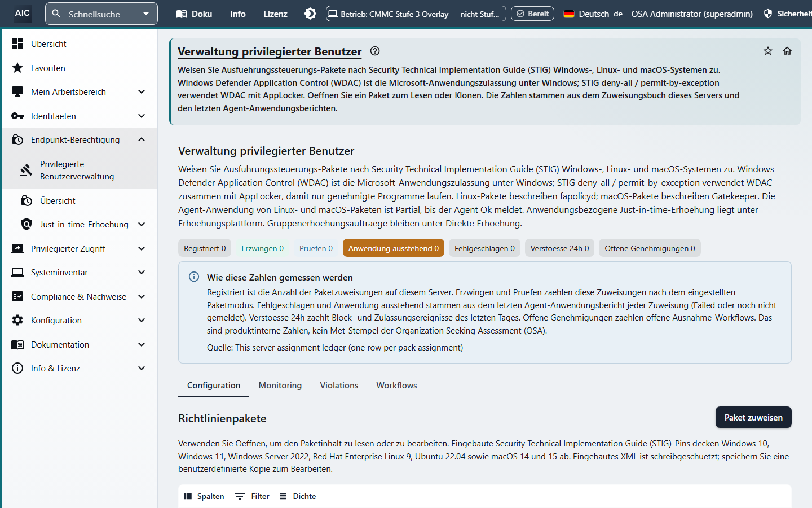
Task: Open the Spalten column selector
Action: (x=204, y=496)
